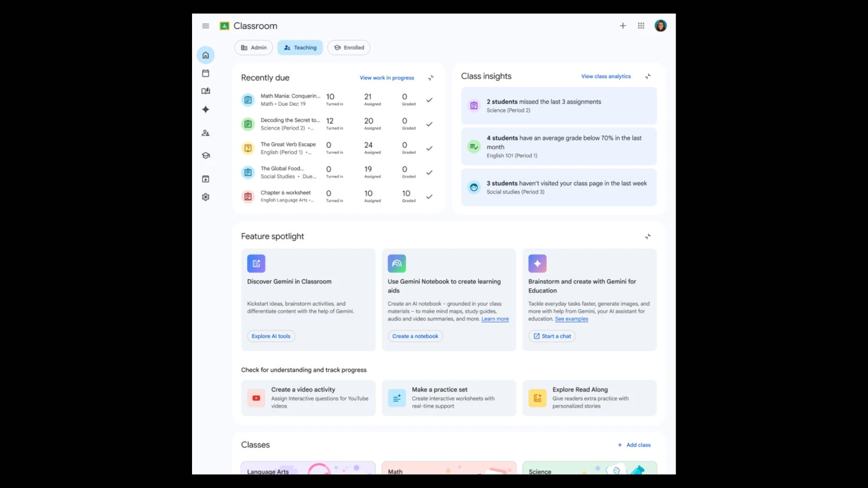The height and width of the screenshot is (488, 868).
Task: Open the book resources sidebar icon
Action: click(206, 91)
